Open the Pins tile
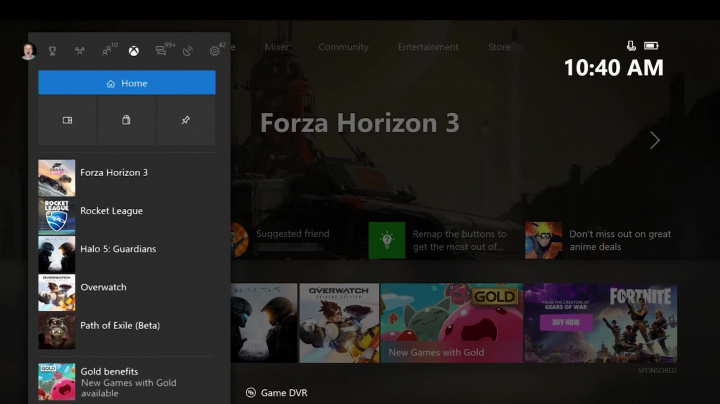The image size is (720, 404). coord(186,120)
